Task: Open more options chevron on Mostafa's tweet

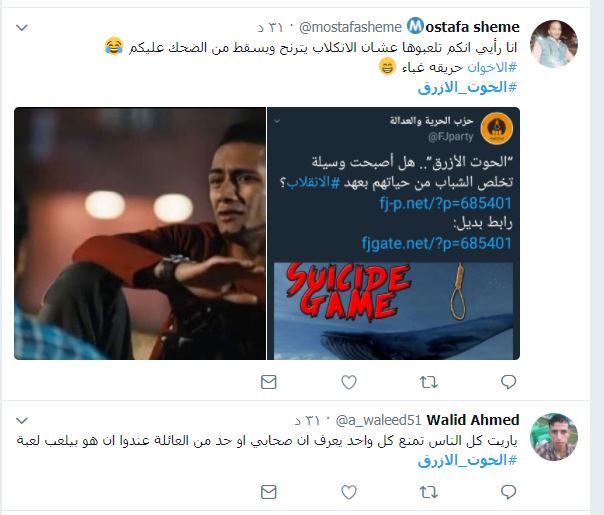Action: click(22, 28)
